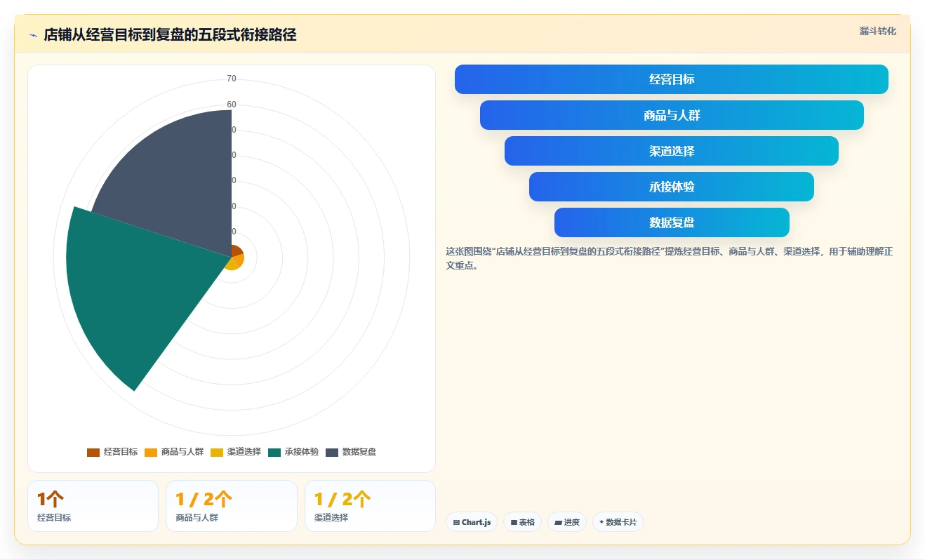Viewport: 925px width, 560px height.
Task: Toggle 商品与人群 legend color swatch
Action: point(151,452)
